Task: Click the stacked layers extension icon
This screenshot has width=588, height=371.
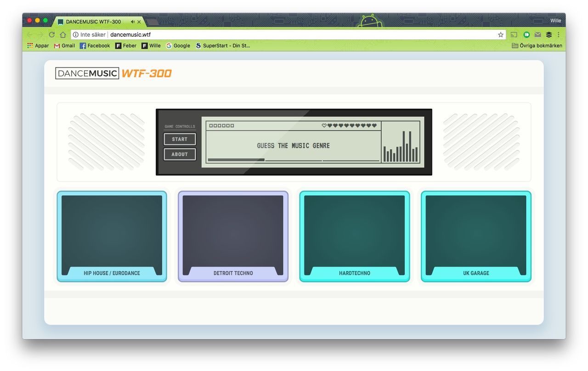Action: click(548, 34)
